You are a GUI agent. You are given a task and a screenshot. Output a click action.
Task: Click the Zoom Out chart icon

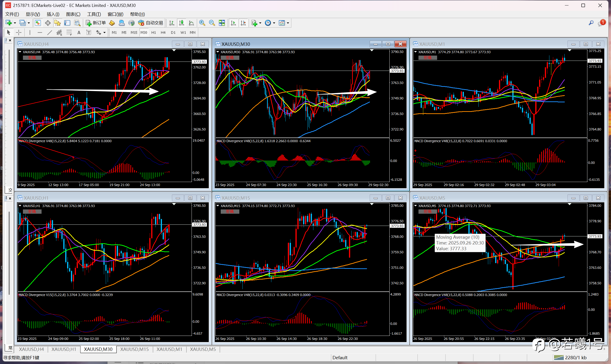[x=212, y=23]
